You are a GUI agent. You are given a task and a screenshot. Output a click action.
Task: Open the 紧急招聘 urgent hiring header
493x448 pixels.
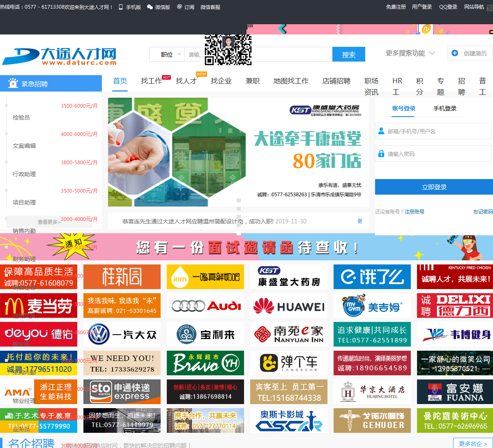coord(51,83)
